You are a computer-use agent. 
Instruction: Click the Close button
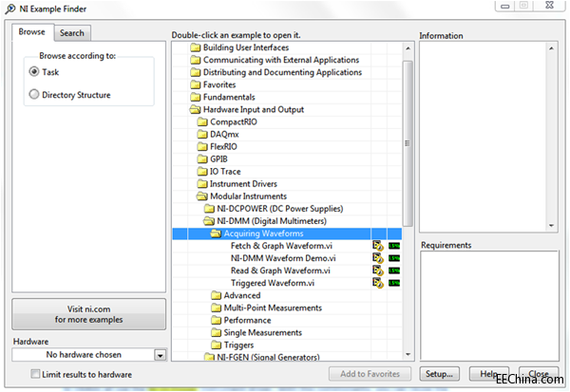coord(539,374)
